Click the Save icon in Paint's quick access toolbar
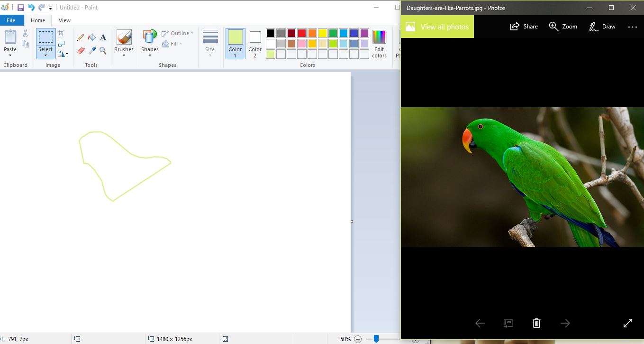Screen dimensions: 644x344 [x=21, y=8]
